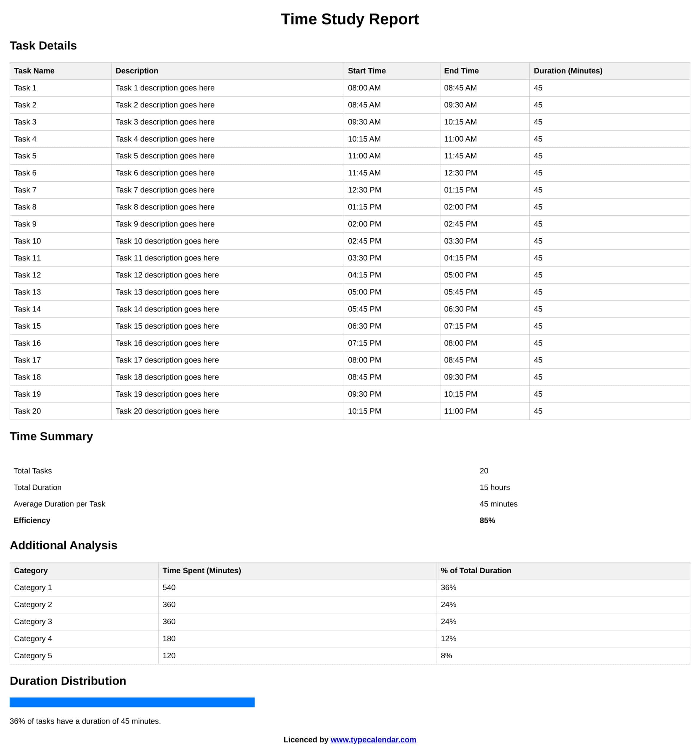Click the Time Study Report title

350,19
